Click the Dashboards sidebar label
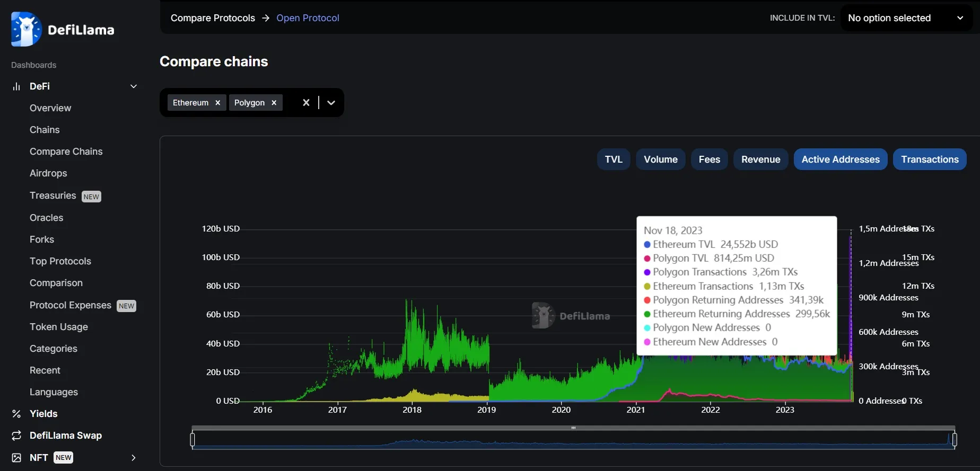The height and width of the screenshot is (471, 980). point(33,65)
